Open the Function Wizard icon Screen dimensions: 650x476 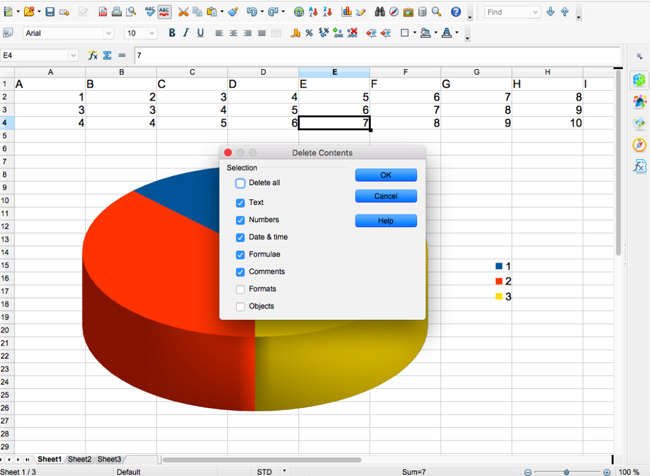tap(93, 56)
